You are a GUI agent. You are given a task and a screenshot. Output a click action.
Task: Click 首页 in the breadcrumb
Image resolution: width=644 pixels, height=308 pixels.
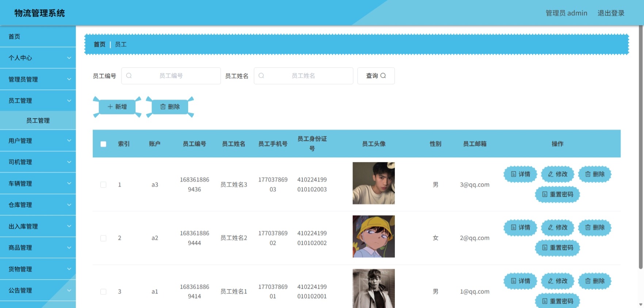[99, 44]
